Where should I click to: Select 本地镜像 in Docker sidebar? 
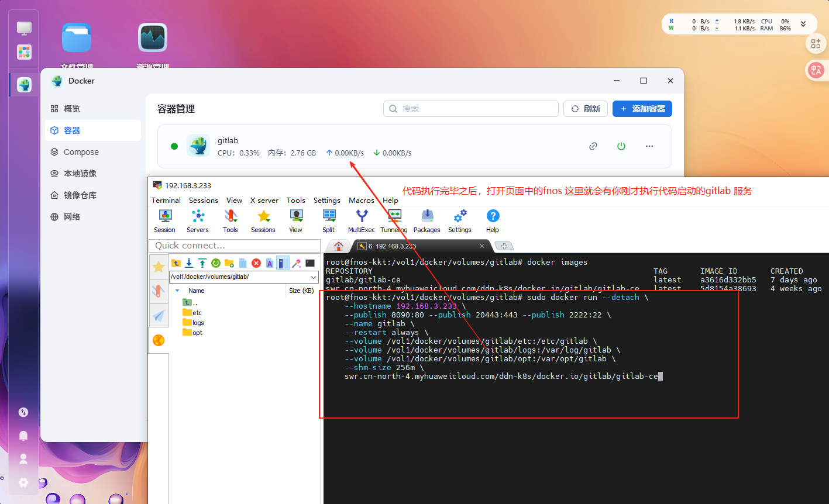(80, 174)
